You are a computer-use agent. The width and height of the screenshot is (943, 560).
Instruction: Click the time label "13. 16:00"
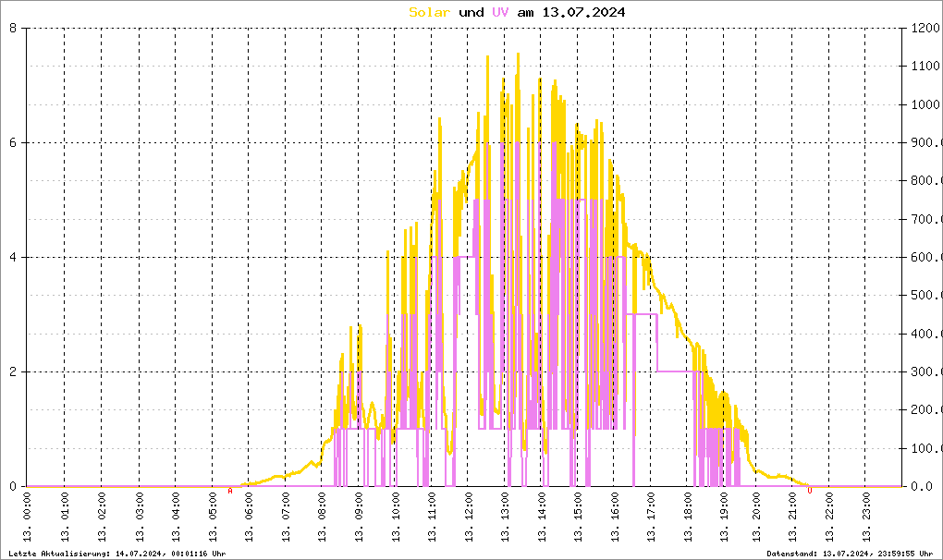pos(615,517)
